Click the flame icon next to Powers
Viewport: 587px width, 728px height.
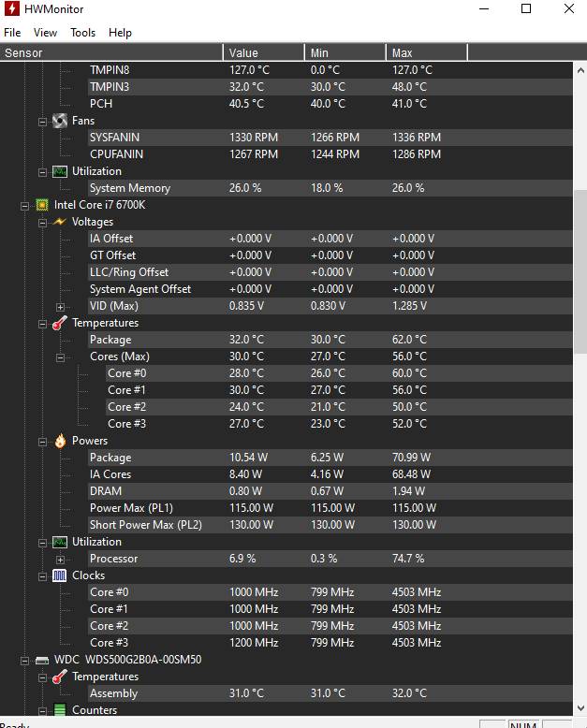coord(60,441)
